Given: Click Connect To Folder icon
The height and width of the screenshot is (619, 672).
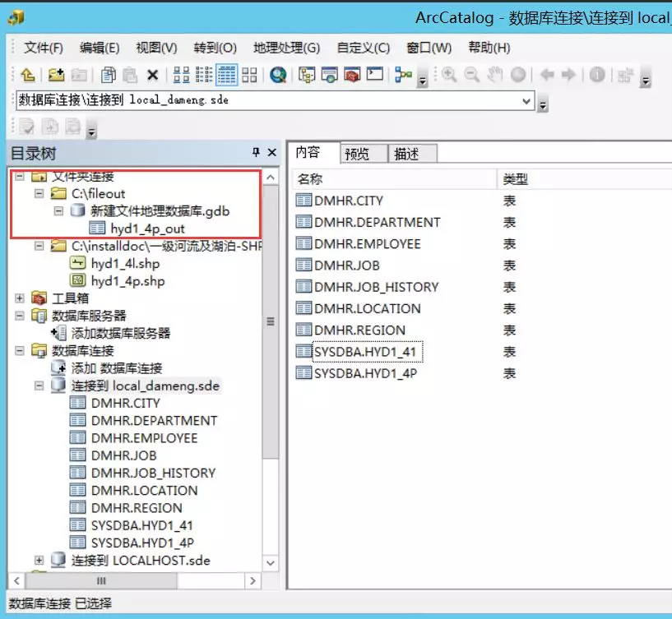Looking at the screenshot, I should point(56,75).
